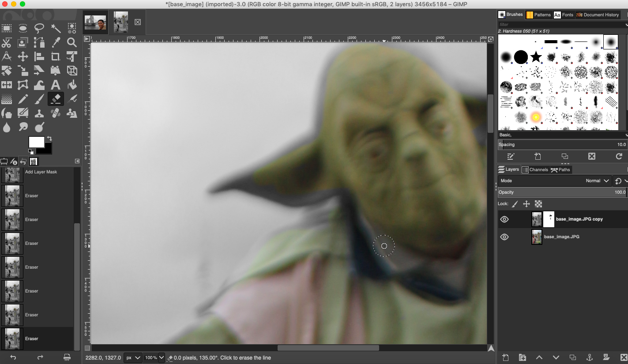Select the Crop tool
628x364 pixels.
pos(56,56)
